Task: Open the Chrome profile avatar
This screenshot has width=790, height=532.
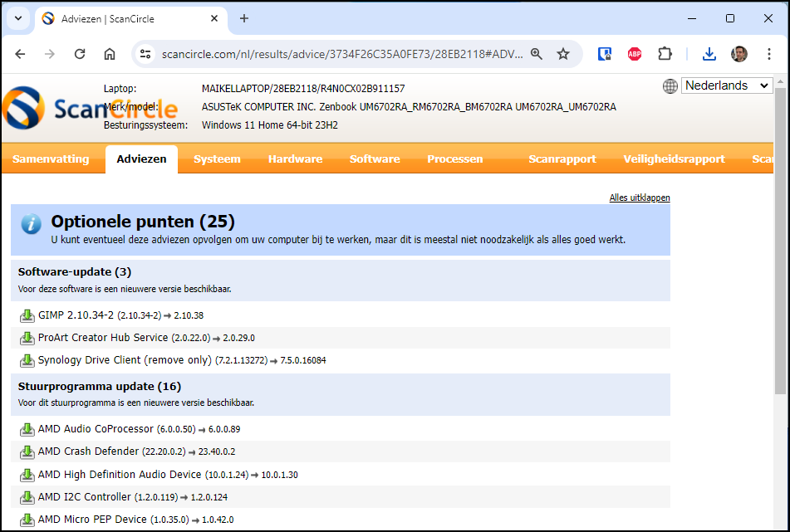Action: pos(739,54)
